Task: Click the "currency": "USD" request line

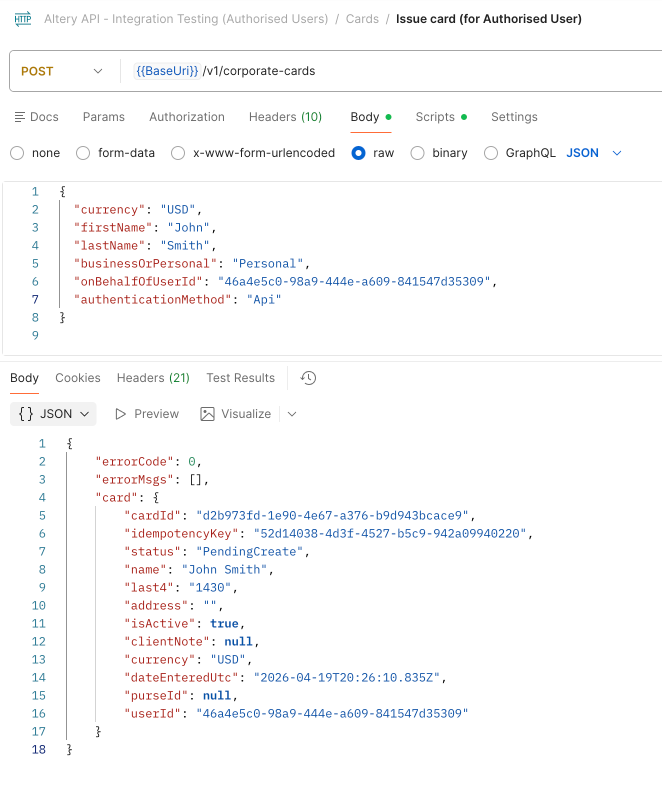Action: (x=138, y=210)
